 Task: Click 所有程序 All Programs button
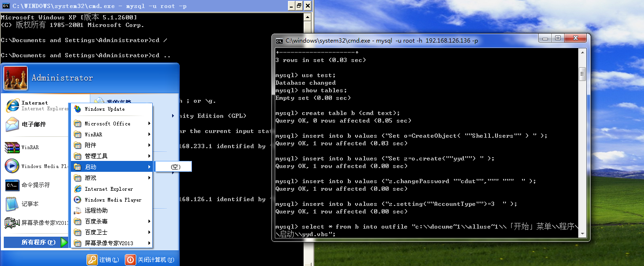pos(36,242)
